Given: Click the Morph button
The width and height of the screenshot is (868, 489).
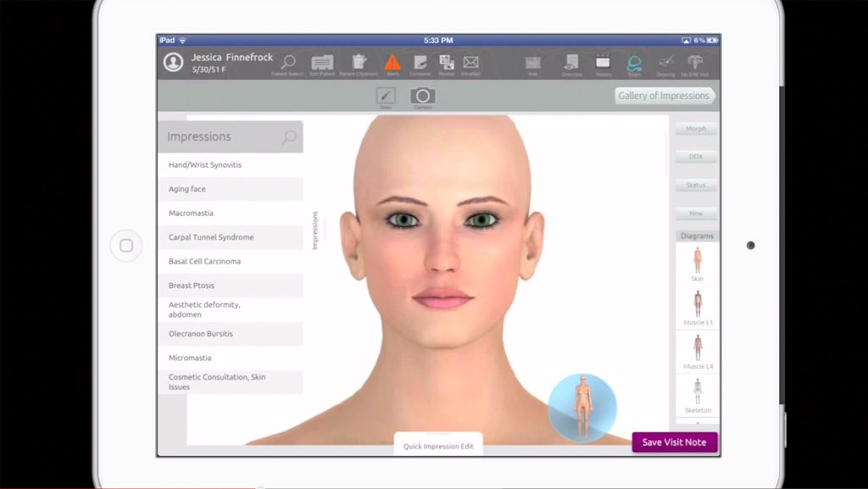Looking at the screenshot, I should tap(696, 128).
